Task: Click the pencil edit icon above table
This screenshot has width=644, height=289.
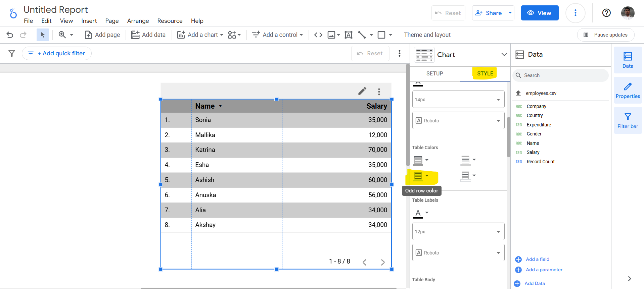Action: click(x=362, y=91)
